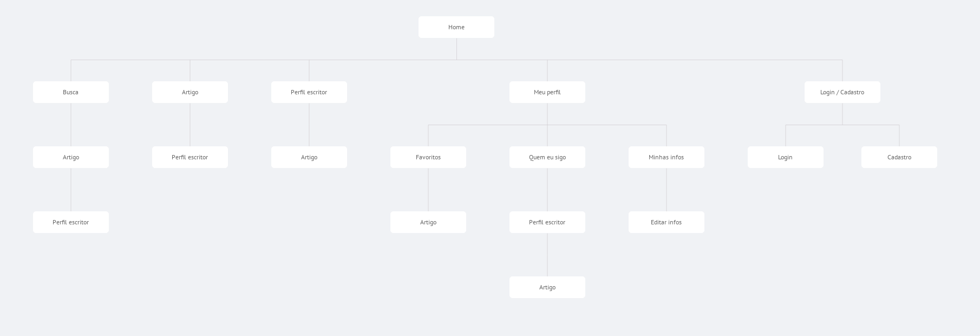Image resolution: width=980 pixels, height=336 pixels.
Task: Select the Artigo node under Favoritos
Action: (x=428, y=222)
